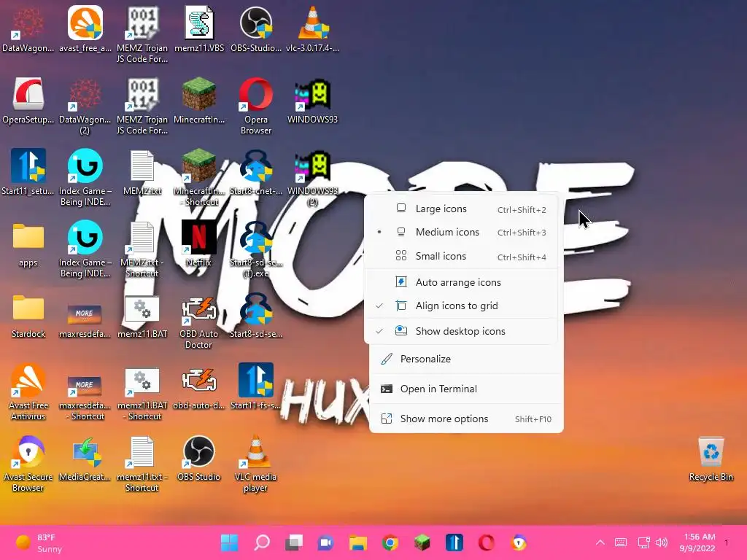Screen dimensions: 747x560
Task: Select the Avast Free Antivirus shortcut
Action: [x=28, y=392]
